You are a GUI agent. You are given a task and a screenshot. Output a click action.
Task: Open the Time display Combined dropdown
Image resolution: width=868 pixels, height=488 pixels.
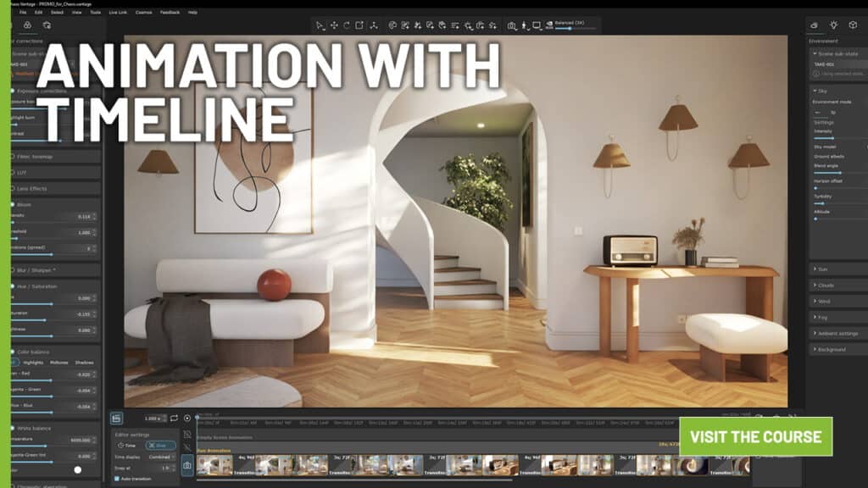point(160,457)
